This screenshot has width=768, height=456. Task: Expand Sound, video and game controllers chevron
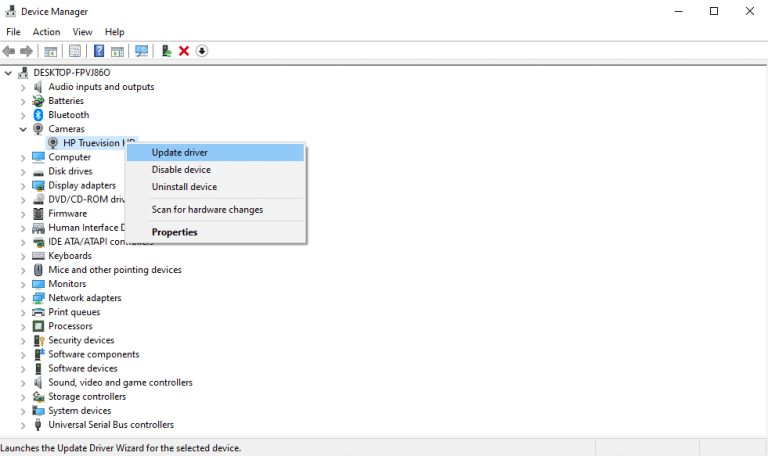(23, 383)
